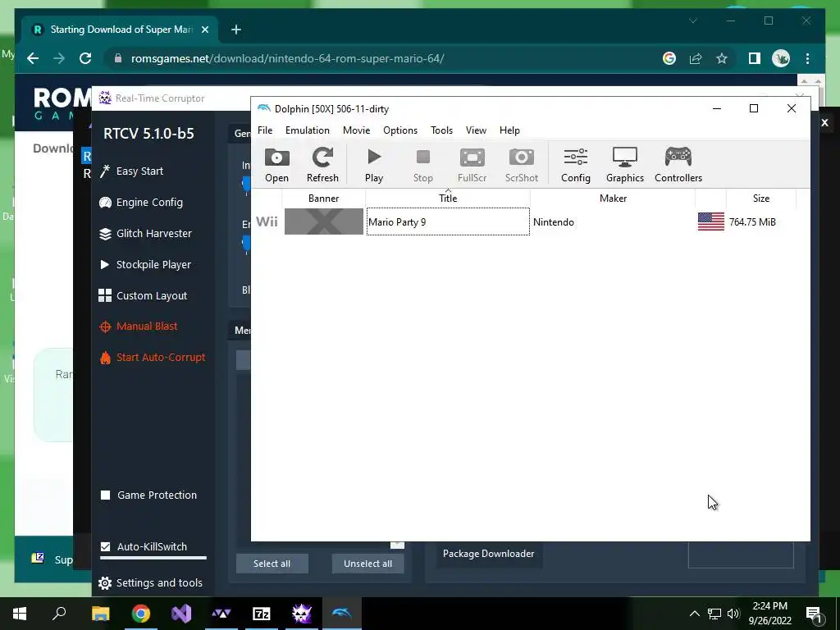Click Start Auto-Corrupt in RTCV
The image size is (840, 630).
point(152,358)
